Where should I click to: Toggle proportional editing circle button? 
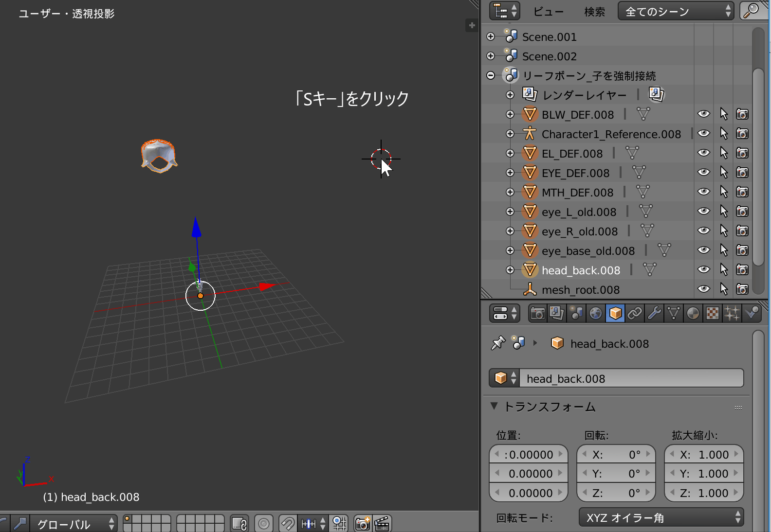264,523
